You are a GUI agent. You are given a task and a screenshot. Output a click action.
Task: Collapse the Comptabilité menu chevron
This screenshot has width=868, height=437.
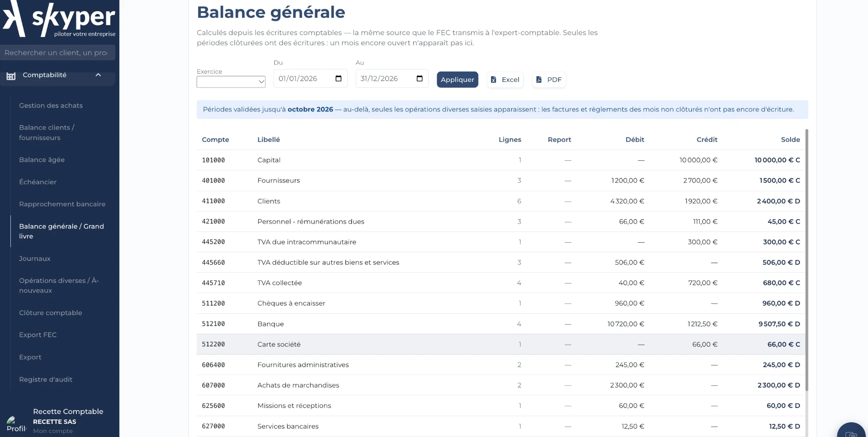click(98, 75)
